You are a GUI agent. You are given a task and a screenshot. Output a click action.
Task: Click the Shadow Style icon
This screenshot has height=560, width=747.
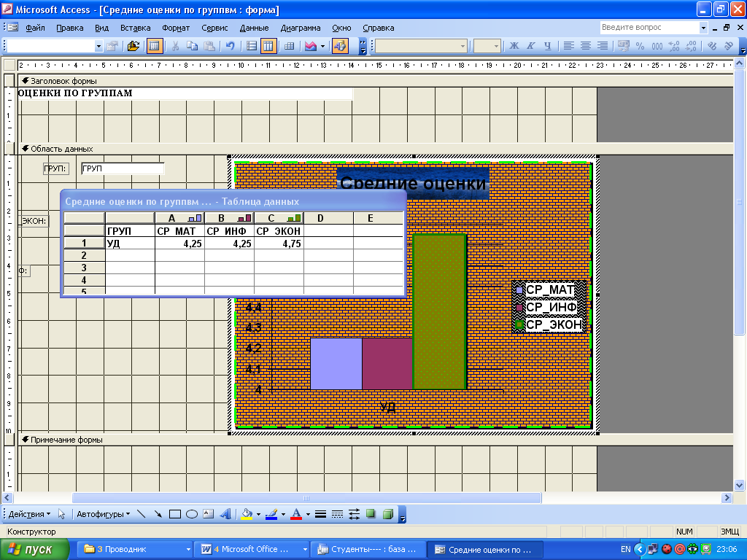371,514
